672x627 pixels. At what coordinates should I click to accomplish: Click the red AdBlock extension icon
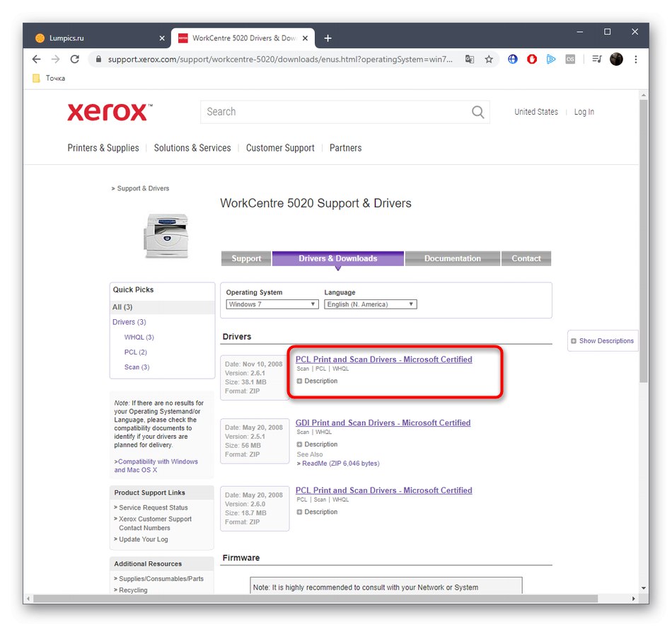tap(531, 59)
